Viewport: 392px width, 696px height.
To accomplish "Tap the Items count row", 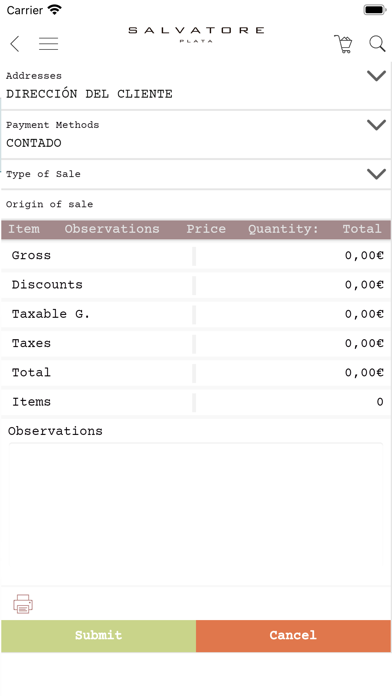I will [x=196, y=402].
